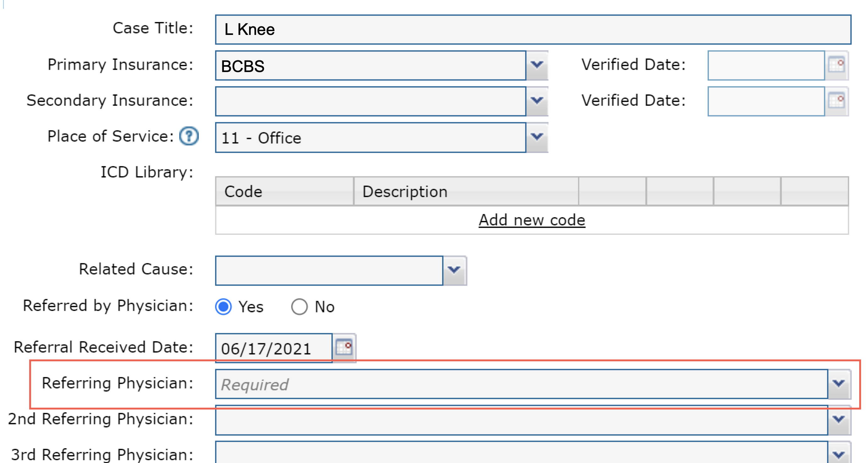
Task: Open Referral Received Date calendar icon
Action: 344,348
